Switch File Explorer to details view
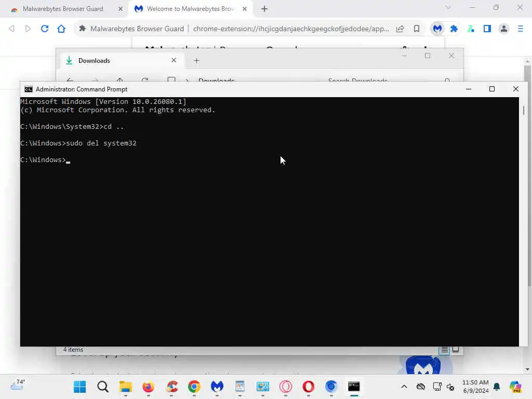 click(445, 350)
